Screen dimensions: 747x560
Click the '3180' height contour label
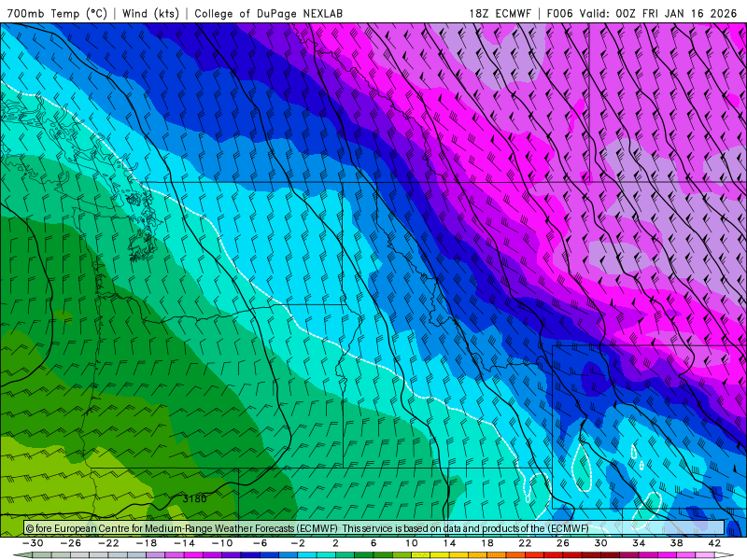click(x=194, y=498)
